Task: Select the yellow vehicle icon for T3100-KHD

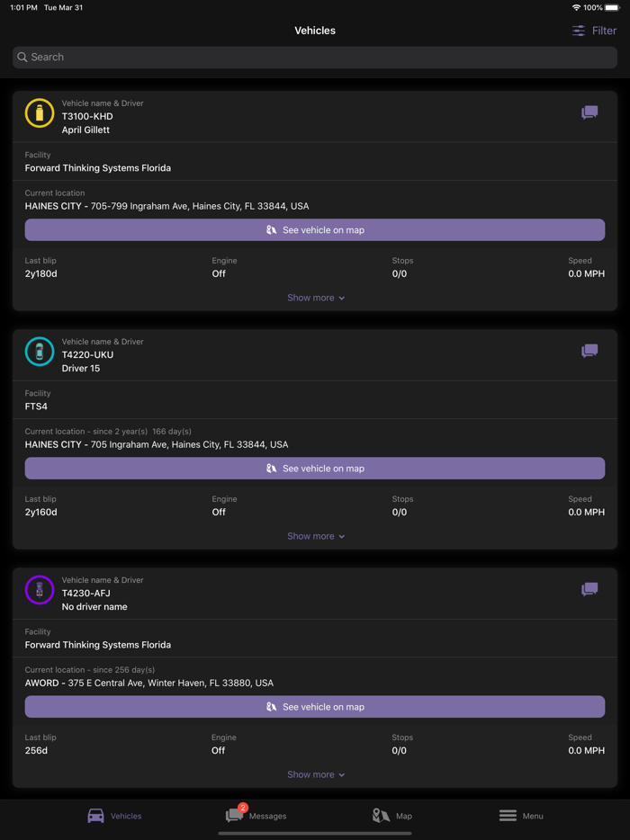Action: pos(38,113)
